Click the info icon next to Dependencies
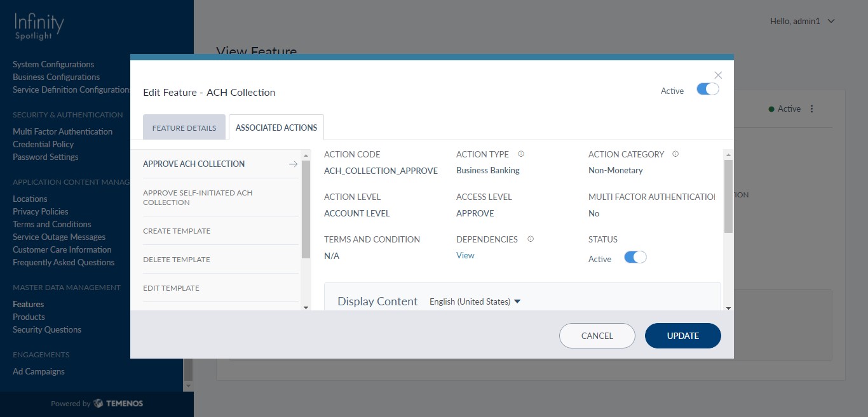 coord(531,239)
